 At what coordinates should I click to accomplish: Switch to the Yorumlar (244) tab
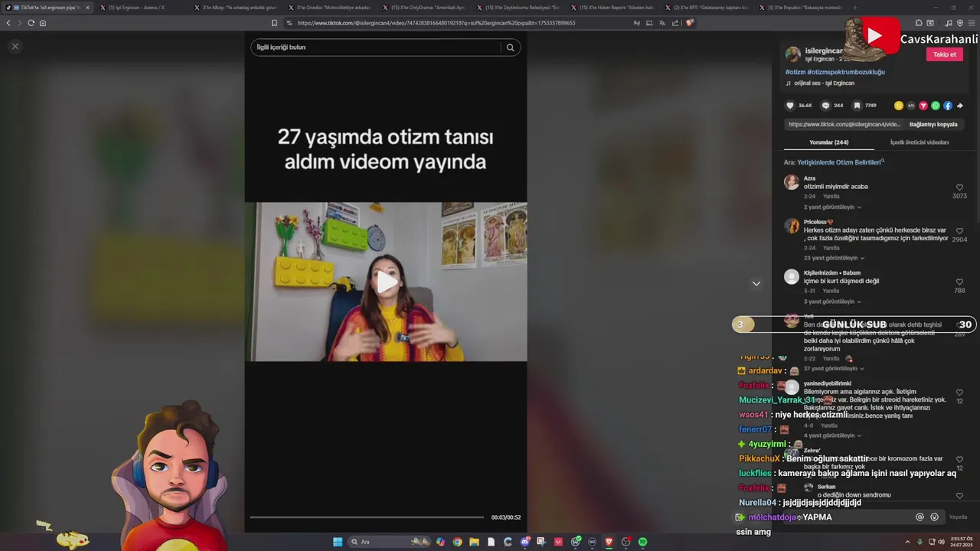[x=829, y=142]
